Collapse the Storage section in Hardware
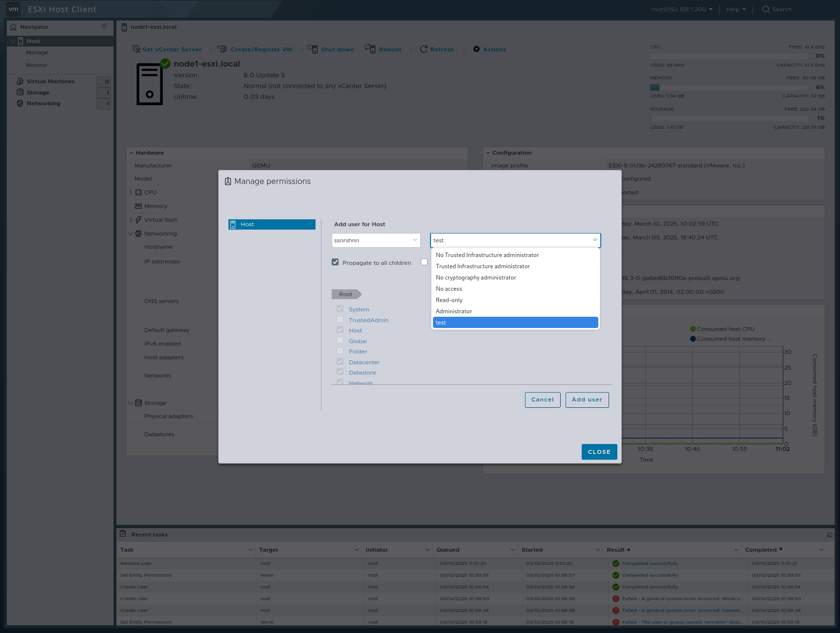Viewport: 840px width, 633px height. coord(131,402)
